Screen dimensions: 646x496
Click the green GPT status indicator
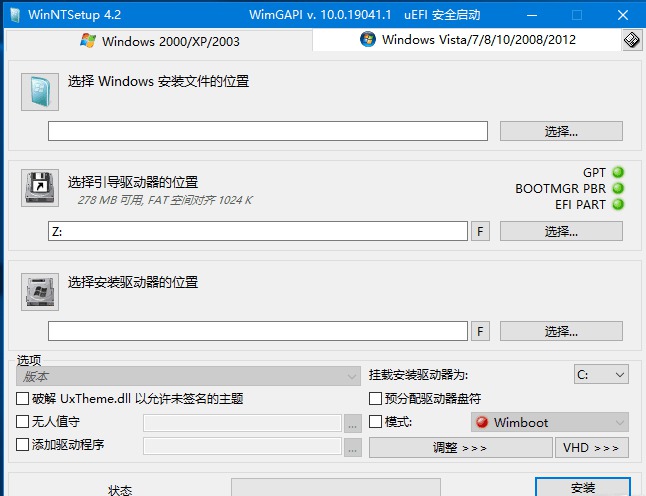tap(618, 172)
